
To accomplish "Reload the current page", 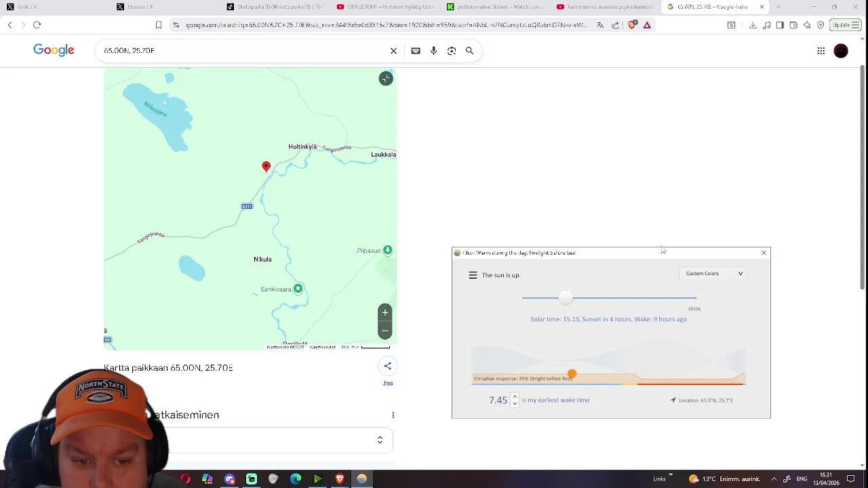I will [x=37, y=25].
